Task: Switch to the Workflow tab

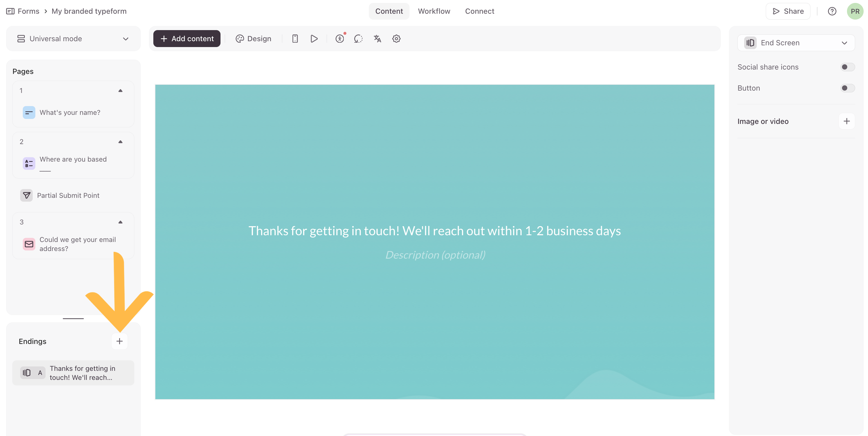Action: point(434,11)
